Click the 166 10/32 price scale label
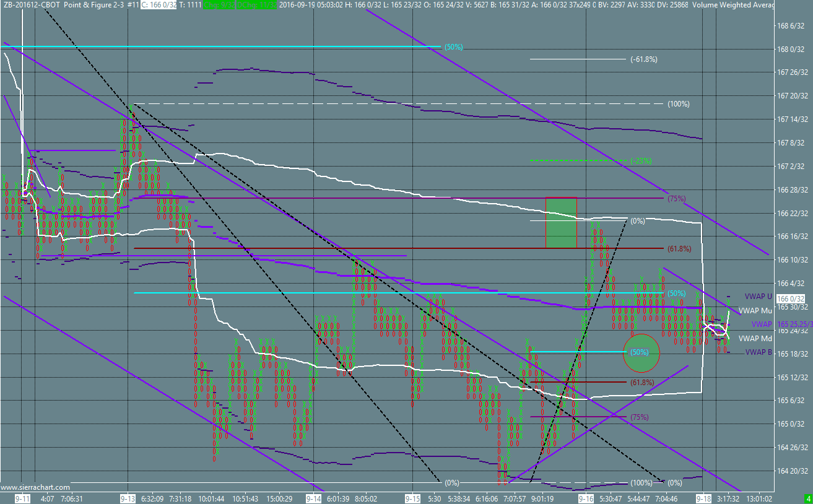 point(794,260)
